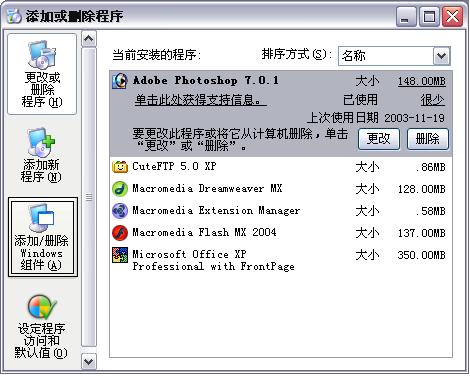The width and height of the screenshot is (470, 376).
Task: Click the .58MB size value
Action: (x=430, y=211)
